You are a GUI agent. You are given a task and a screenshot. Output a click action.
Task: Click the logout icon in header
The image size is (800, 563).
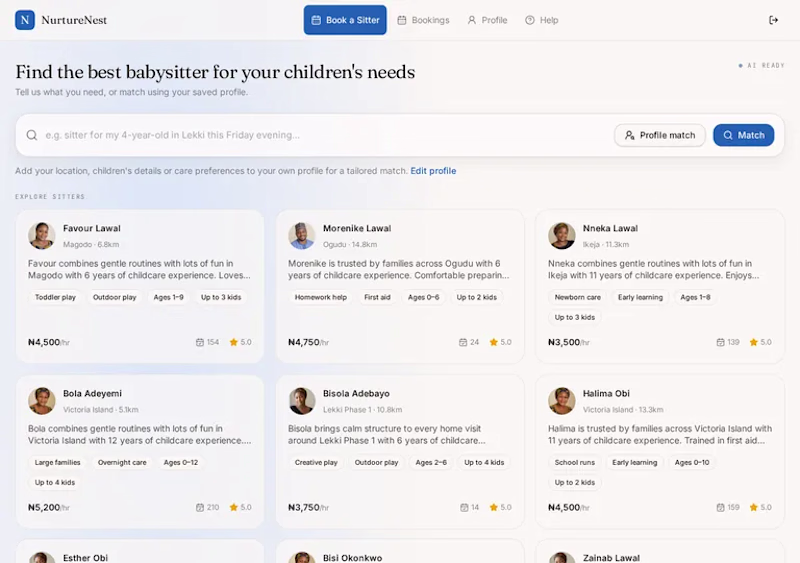773,20
